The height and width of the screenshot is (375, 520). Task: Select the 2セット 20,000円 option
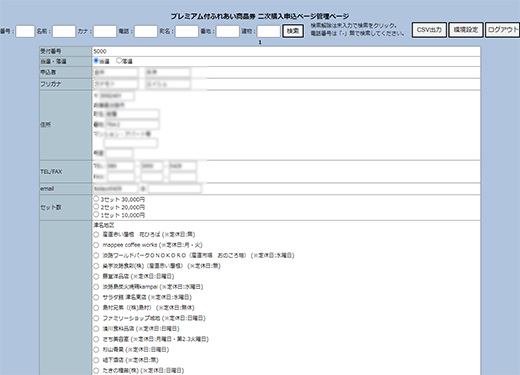pyautogui.click(x=96, y=207)
